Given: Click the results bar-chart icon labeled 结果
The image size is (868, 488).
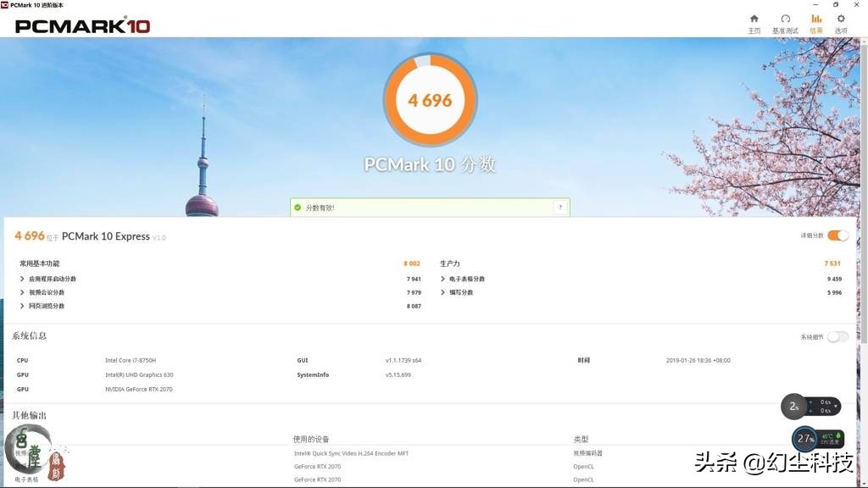Looking at the screenshot, I should pyautogui.click(x=815, y=21).
